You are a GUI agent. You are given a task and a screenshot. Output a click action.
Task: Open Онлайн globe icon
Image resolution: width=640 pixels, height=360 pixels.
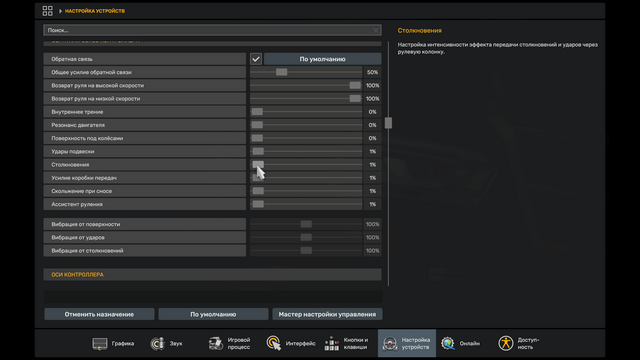[448, 344]
